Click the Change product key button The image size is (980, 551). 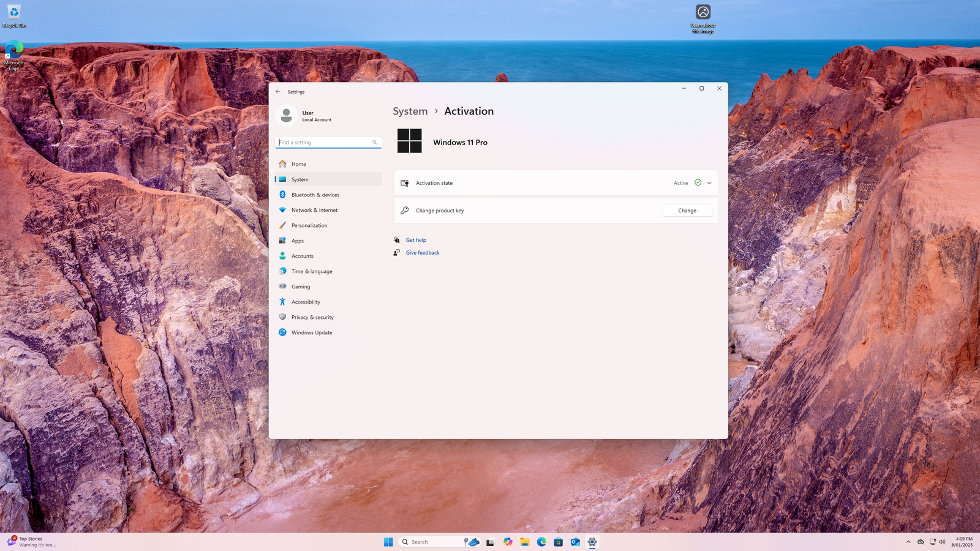point(687,211)
